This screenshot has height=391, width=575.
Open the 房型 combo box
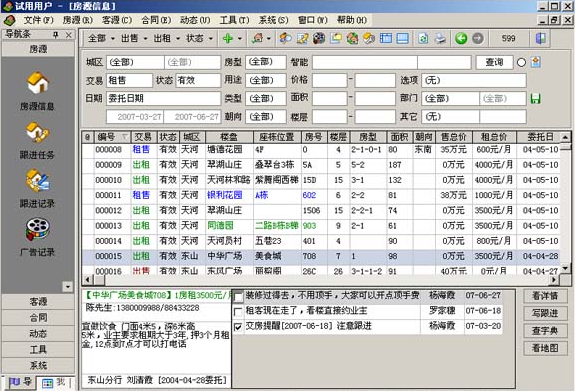(x=266, y=62)
